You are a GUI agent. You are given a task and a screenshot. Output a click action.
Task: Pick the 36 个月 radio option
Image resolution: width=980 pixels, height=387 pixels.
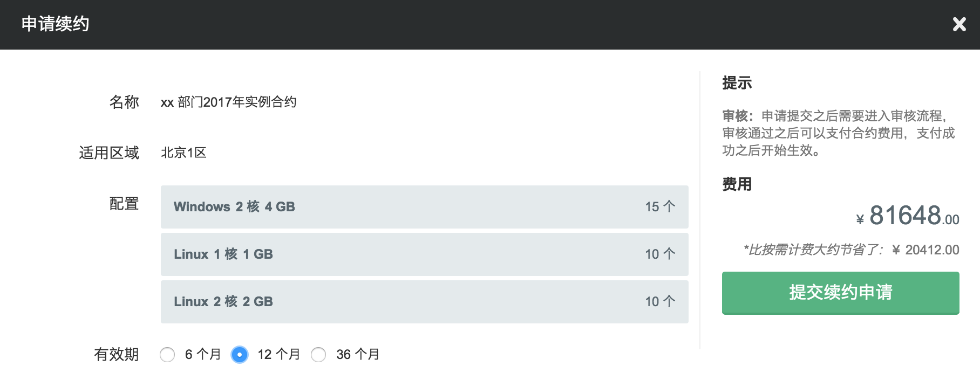[318, 355]
